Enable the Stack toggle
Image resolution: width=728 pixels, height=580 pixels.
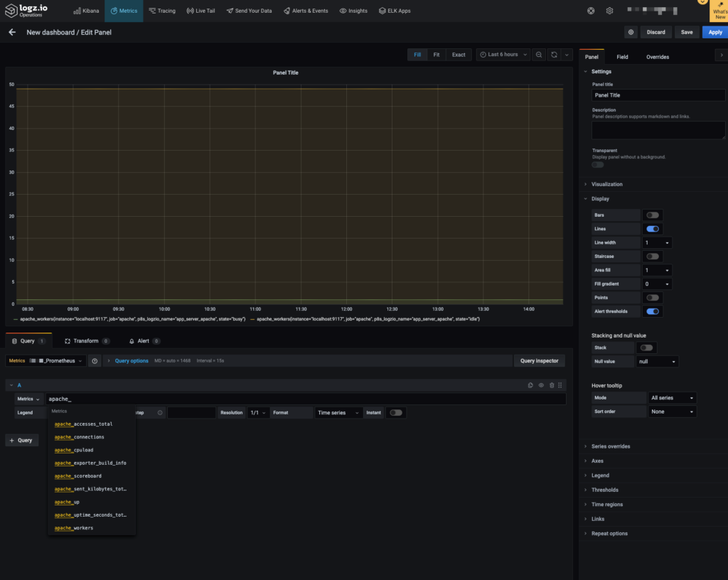(x=646, y=348)
